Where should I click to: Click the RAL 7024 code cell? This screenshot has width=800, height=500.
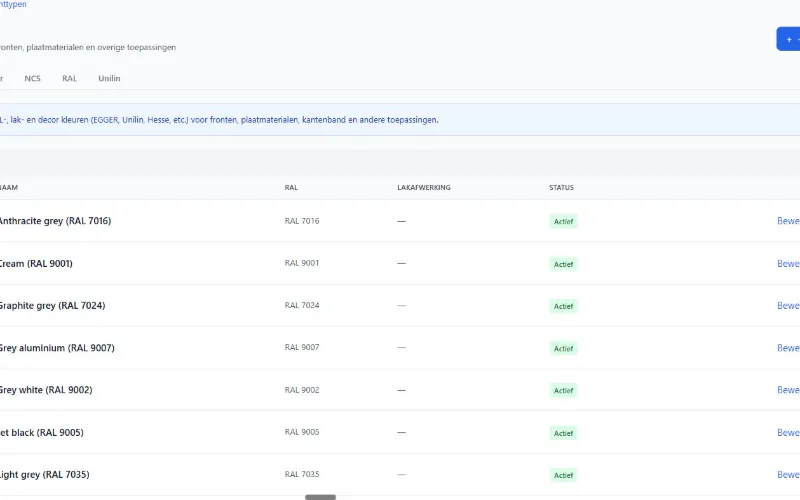[x=302, y=305]
